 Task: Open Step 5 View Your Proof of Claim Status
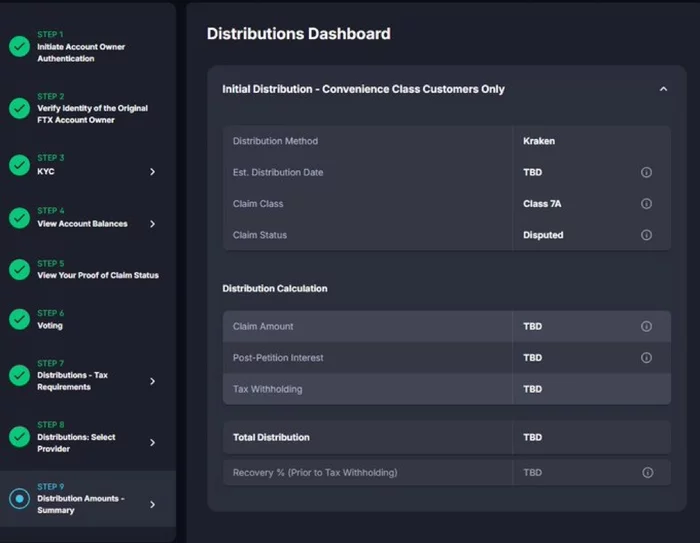[x=97, y=275]
